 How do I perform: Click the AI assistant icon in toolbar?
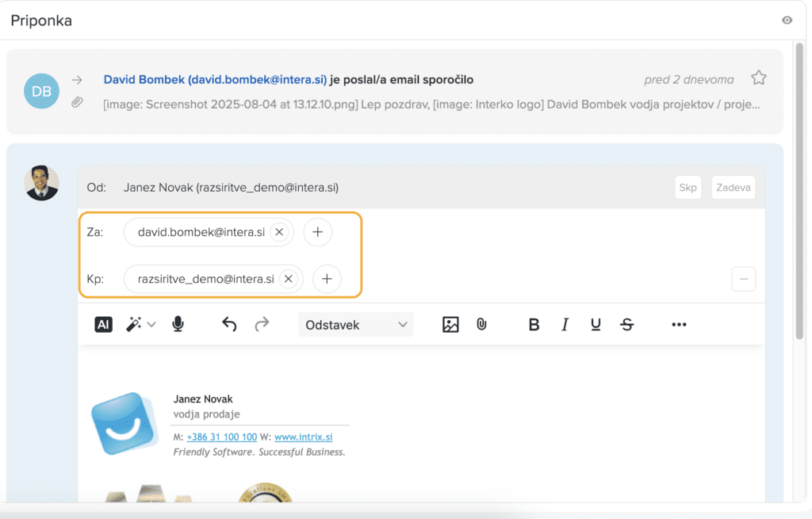pos(103,324)
